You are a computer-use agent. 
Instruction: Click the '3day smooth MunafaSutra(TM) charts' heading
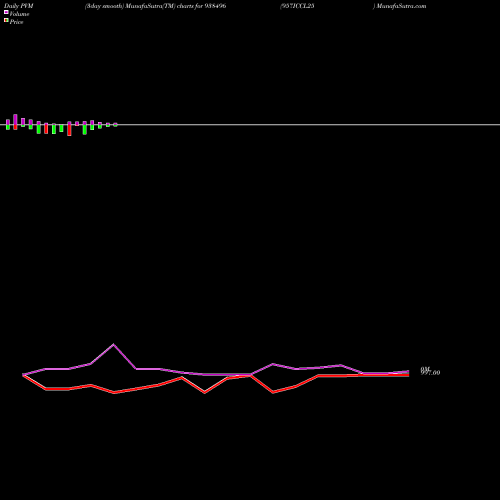[155, 6]
